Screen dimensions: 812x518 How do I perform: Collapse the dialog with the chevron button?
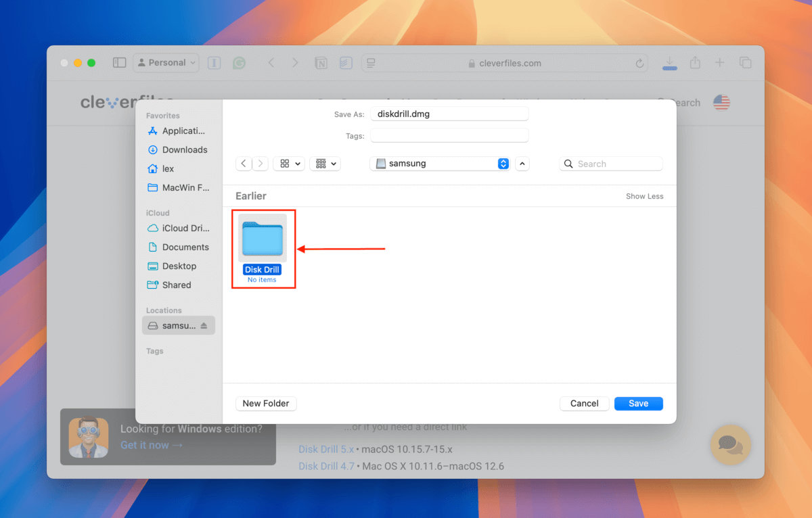pyautogui.click(x=522, y=164)
